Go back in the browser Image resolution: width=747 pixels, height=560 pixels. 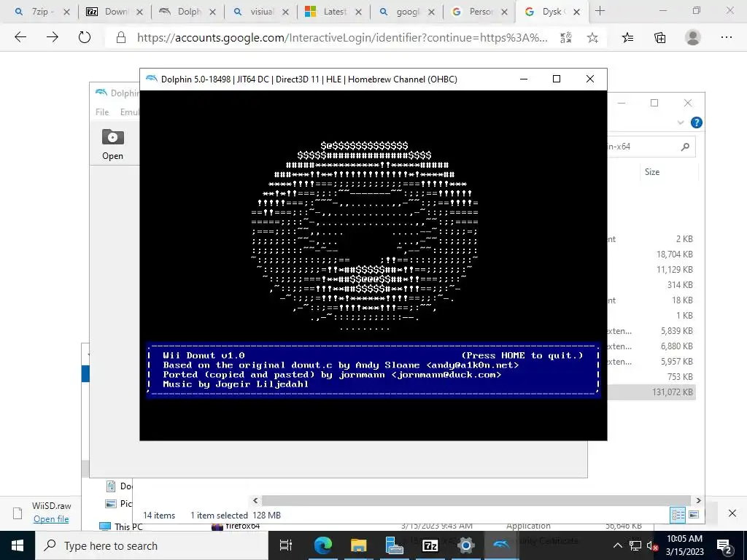20,37
